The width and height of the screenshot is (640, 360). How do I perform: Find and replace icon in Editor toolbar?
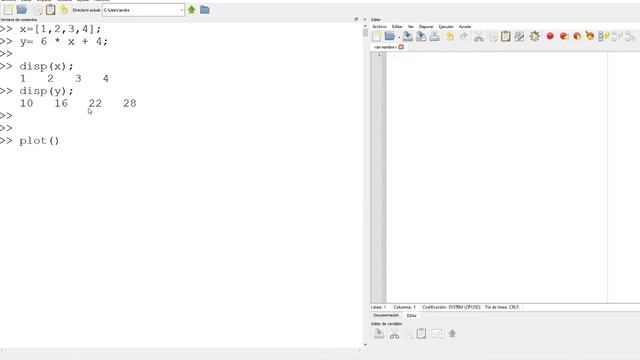point(519,37)
